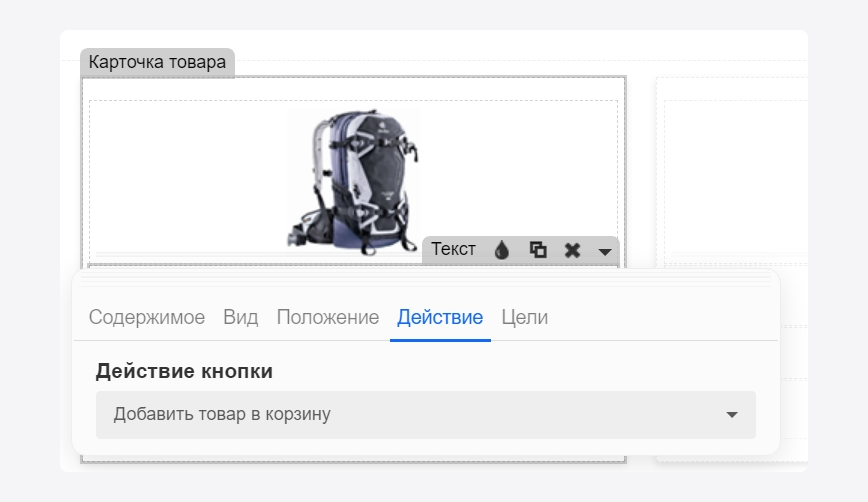Viewport: 868px width, 502px height.
Task: Expand the Текст toolbar arrow menu
Action: (604, 251)
